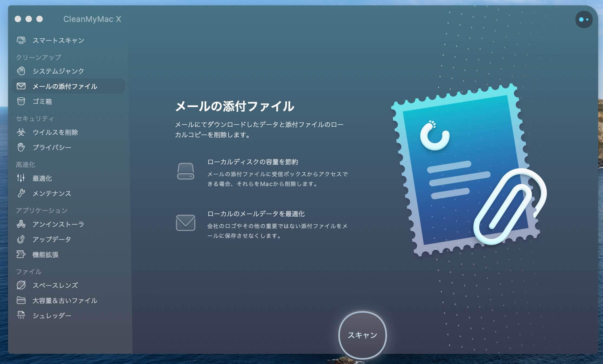
Task: Select the アンインストーラ uninstaller icon
Action: coord(22,224)
